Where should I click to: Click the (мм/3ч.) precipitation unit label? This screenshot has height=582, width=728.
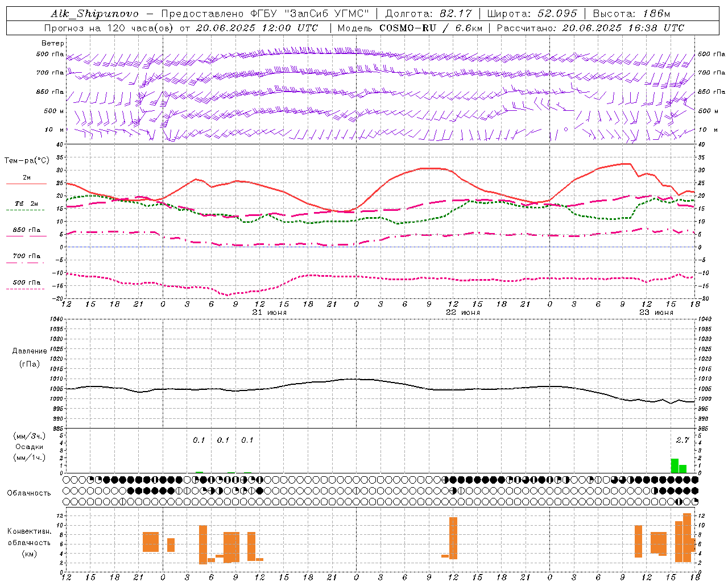click(x=30, y=436)
